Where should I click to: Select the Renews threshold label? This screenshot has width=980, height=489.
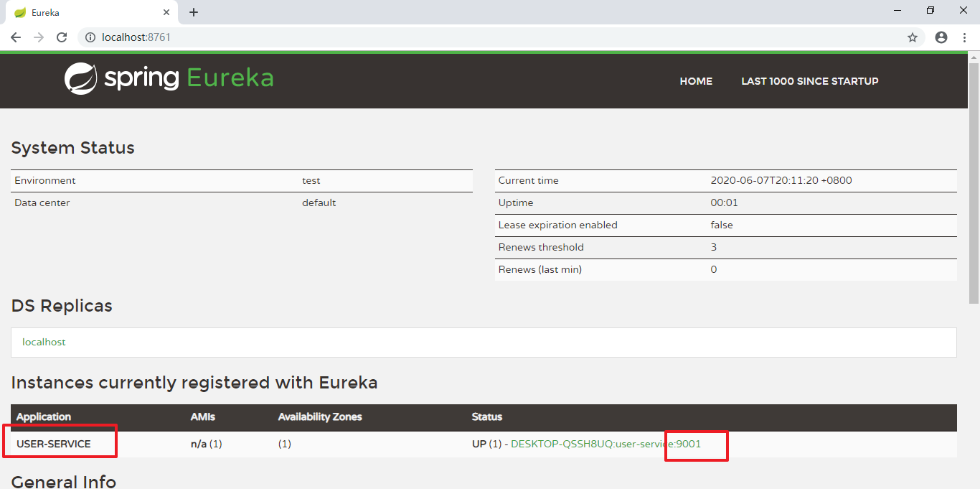[x=541, y=247]
